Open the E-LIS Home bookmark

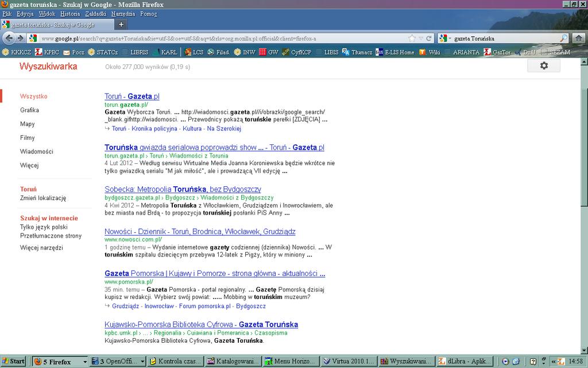point(395,52)
